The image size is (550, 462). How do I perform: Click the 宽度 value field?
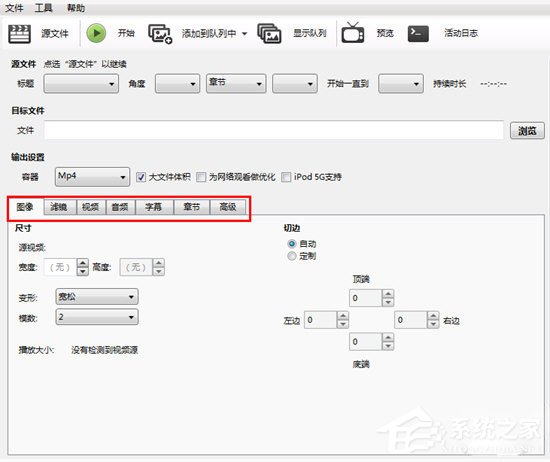click(x=60, y=267)
